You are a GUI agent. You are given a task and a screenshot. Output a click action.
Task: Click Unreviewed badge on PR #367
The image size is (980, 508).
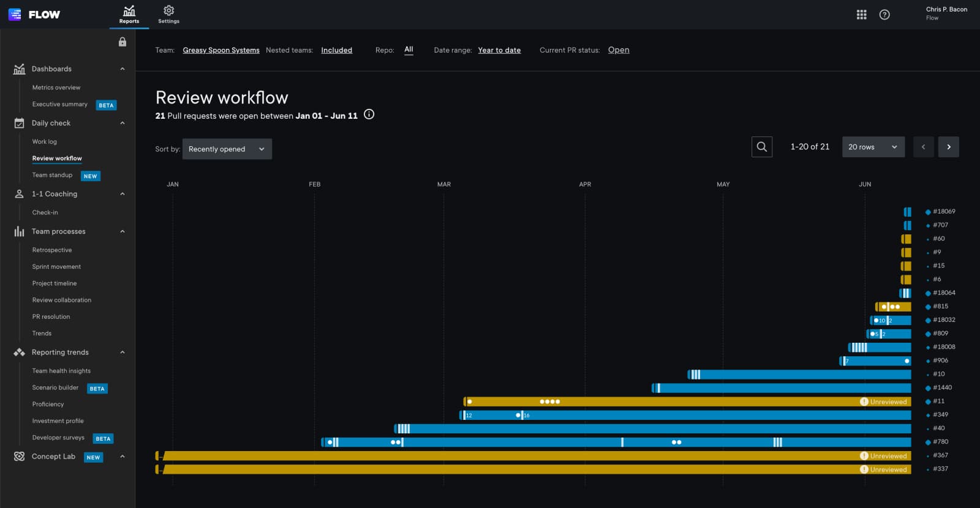pos(883,456)
